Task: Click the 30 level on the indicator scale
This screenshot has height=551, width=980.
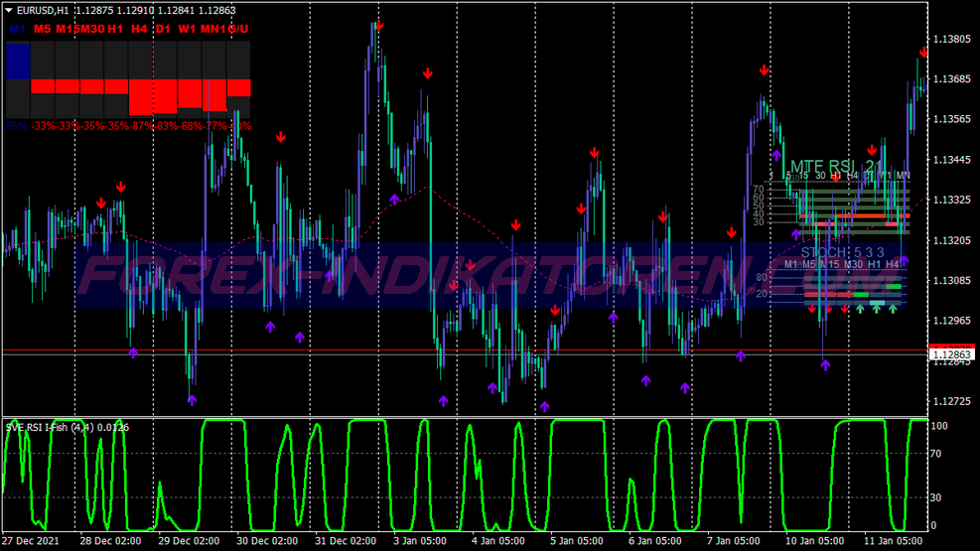Action: pos(936,498)
